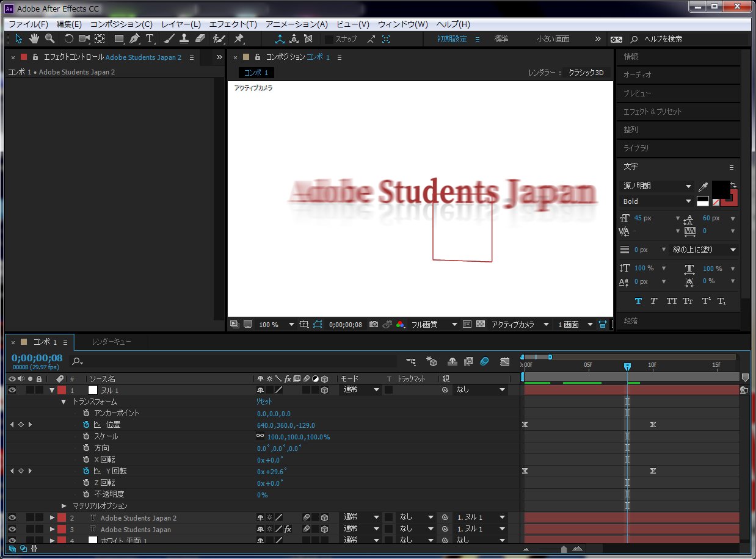Toggle Position property stopwatch
The height and width of the screenshot is (559, 756).
(x=86, y=425)
